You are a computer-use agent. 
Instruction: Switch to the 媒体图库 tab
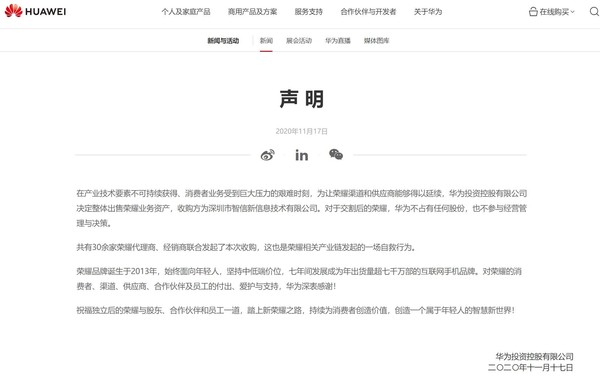[377, 41]
